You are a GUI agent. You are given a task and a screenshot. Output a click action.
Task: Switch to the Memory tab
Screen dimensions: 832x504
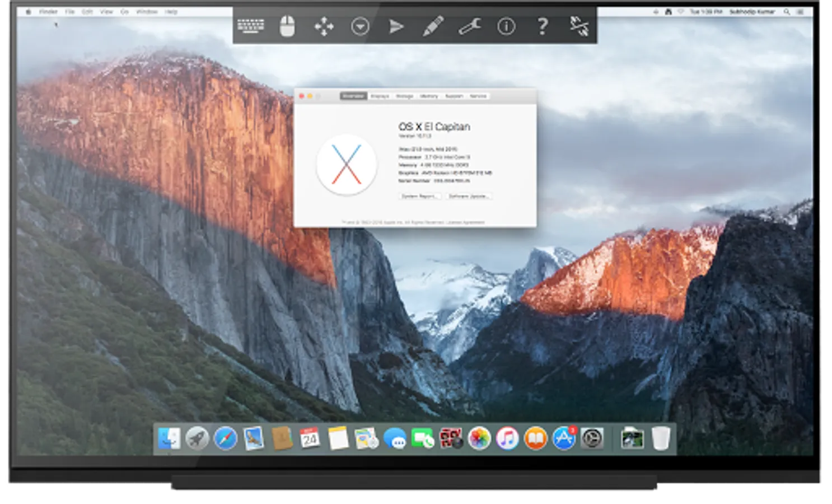pos(429,96)
